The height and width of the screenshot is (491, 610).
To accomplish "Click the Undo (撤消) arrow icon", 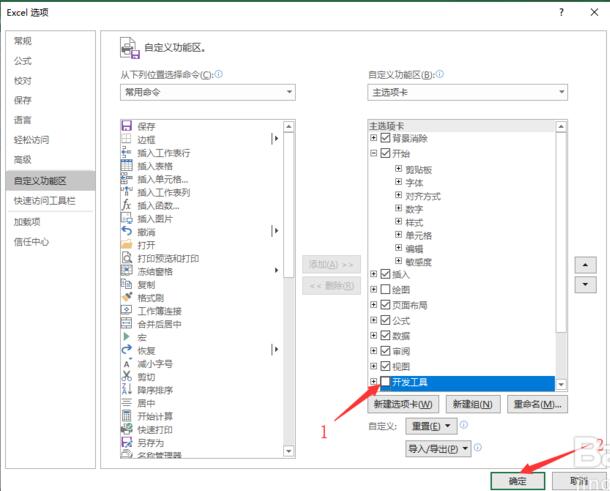I will click(x=126, y=231).
